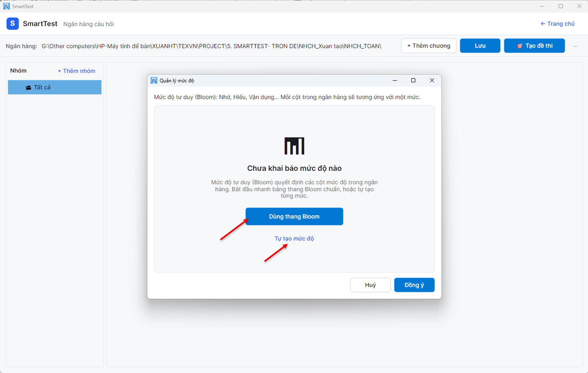
Task: Click the Ngân hàng câu hỏi subtitle
Action: 88,24
